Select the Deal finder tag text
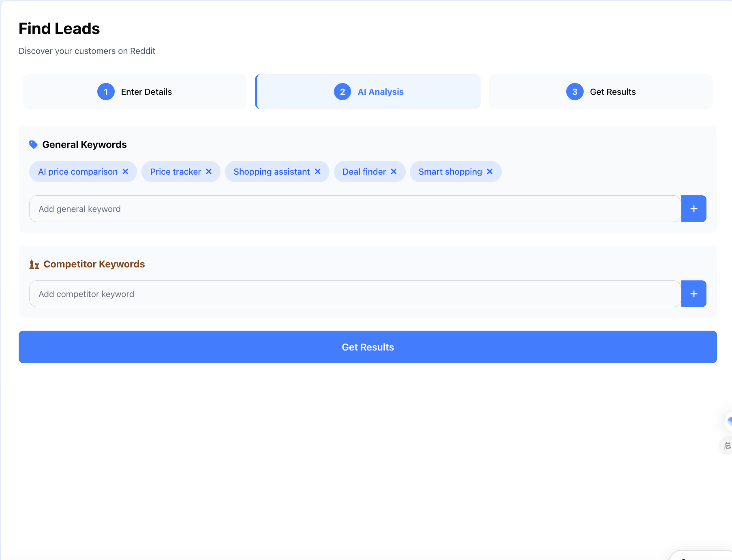 [x=364, y=172]
